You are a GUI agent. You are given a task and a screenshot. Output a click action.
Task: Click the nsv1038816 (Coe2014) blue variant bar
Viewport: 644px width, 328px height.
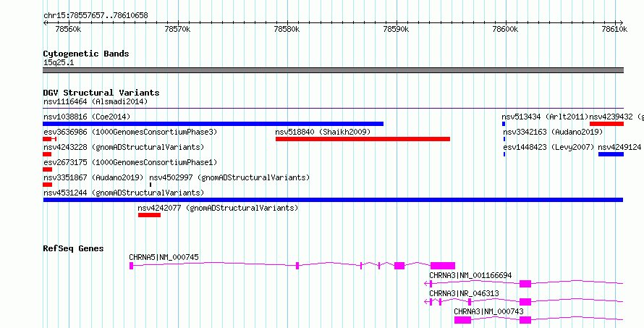[213, 124]
